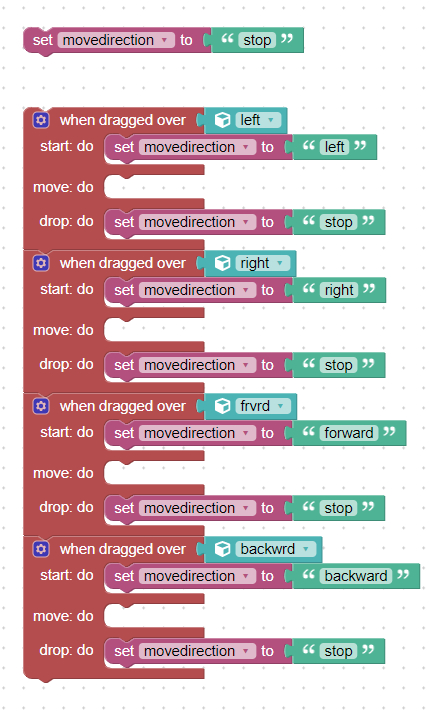Viewport: 440px width, 714px height.
Task: Select the "right" text string field
Action: (x=339, y=290)
